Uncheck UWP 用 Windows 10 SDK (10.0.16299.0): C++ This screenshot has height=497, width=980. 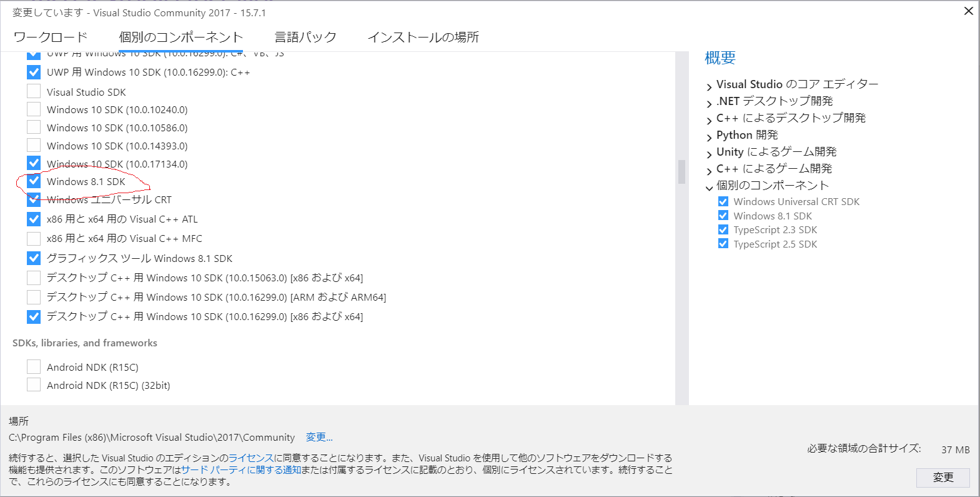point(34,72)
